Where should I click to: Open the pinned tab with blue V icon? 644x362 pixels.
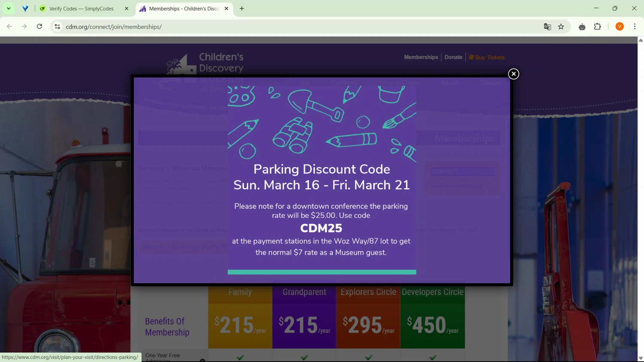25,9
